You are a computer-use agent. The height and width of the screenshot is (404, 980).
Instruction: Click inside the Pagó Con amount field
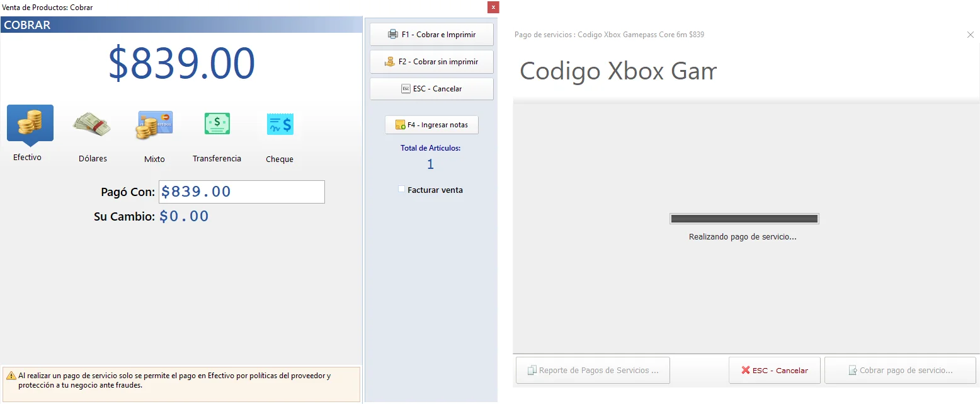241,192
